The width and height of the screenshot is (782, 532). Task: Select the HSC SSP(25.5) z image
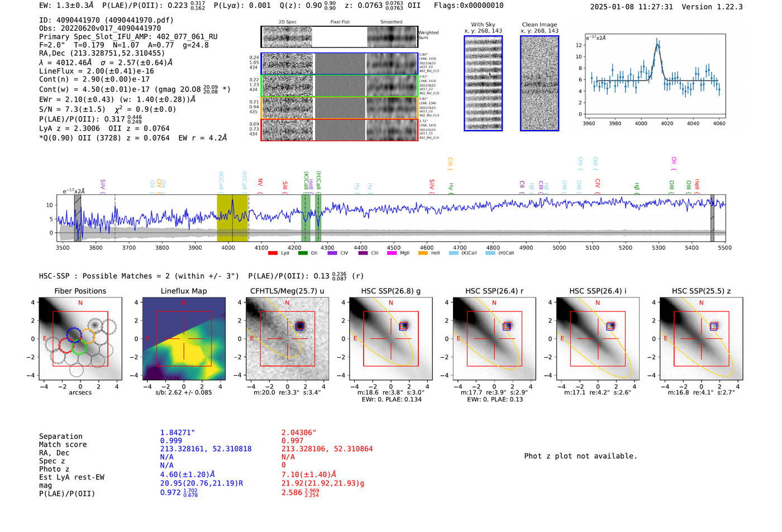coord(701,339)
